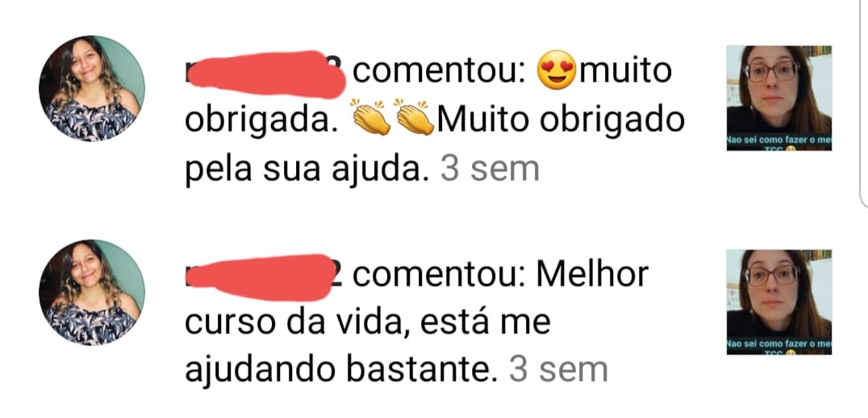This screenshot has width=868, height=418.
Task: Open the 'muito obrigada' comment notification
Action: (x=435, y=119)
